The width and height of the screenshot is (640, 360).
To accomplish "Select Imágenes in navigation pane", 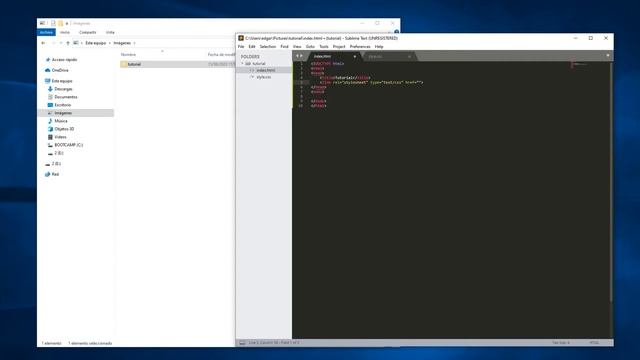I will pos(76,113).
